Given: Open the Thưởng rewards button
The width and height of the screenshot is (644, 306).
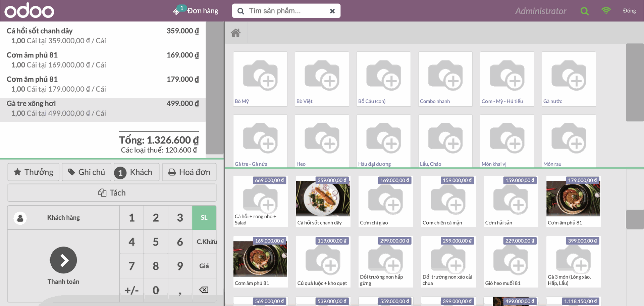Looking at the screenshot, I should [34, 172].
